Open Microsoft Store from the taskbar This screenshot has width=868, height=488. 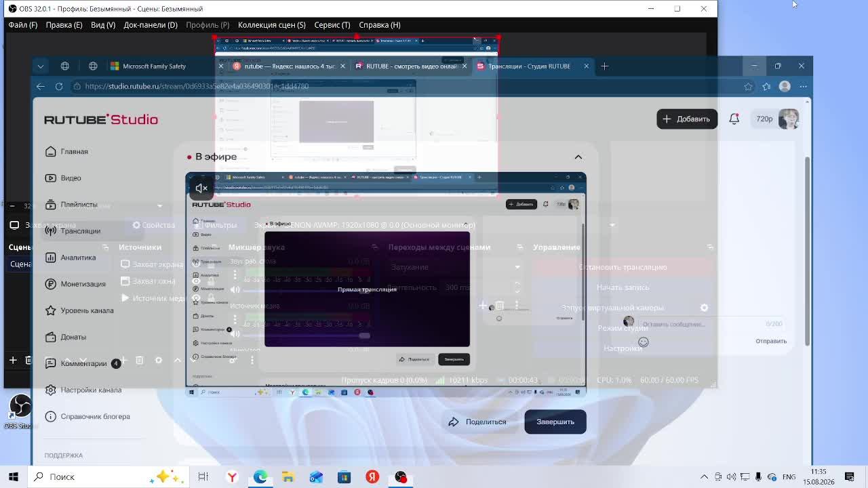[344, 476]
